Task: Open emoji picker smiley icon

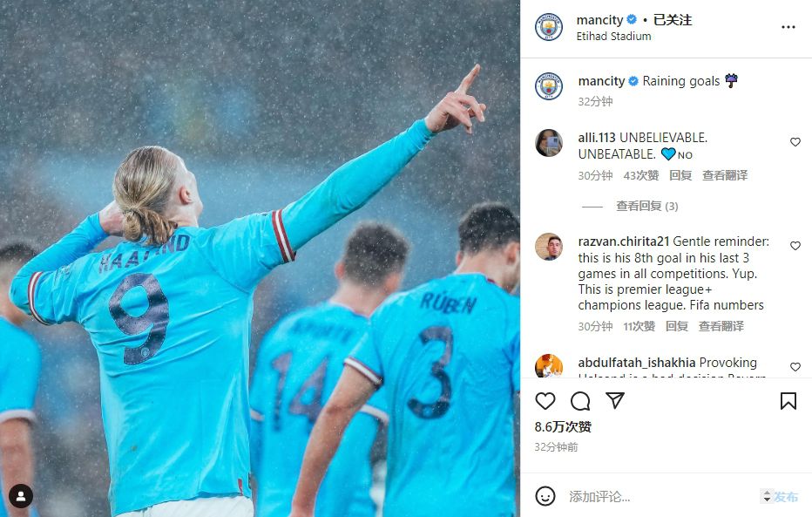Action: (x=545, y=496)
